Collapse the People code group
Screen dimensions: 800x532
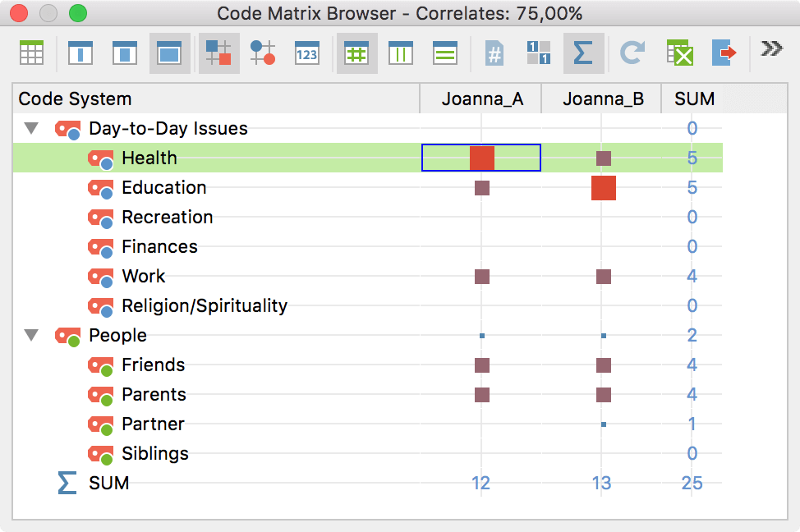(x=32, y=335)
